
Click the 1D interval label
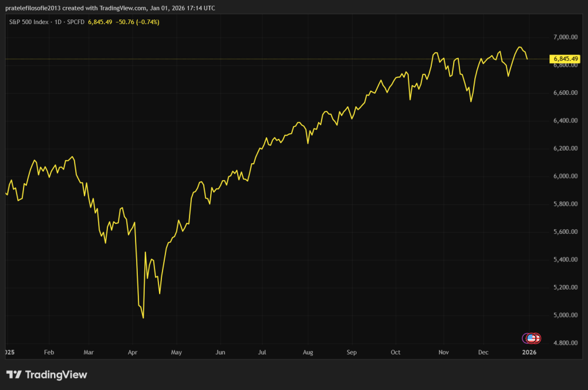click(58, 22)
